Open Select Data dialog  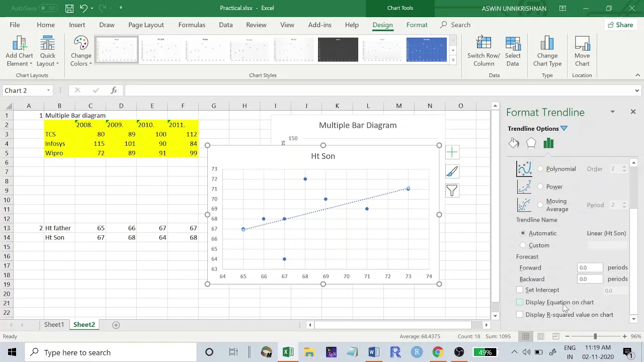(x=513, y=51)
